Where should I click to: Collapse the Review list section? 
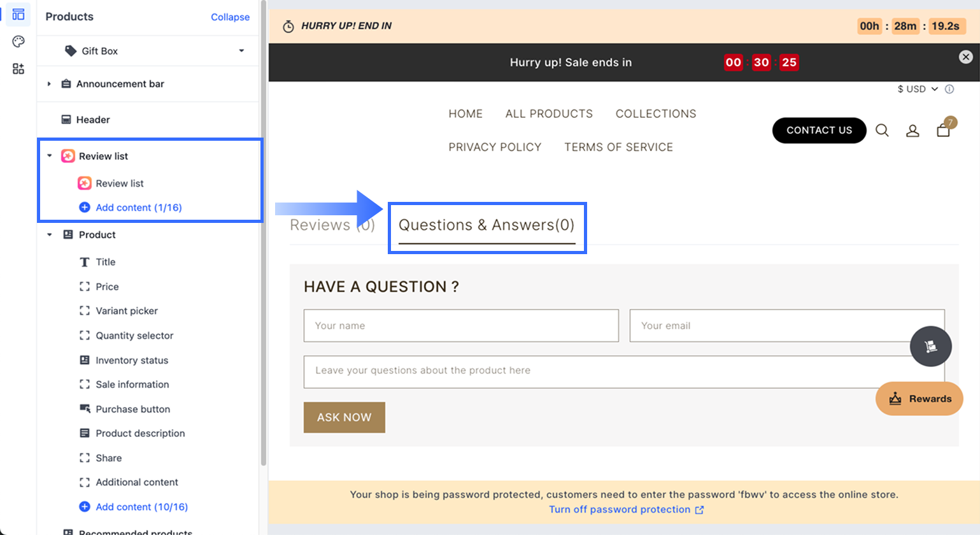point(50,155)
